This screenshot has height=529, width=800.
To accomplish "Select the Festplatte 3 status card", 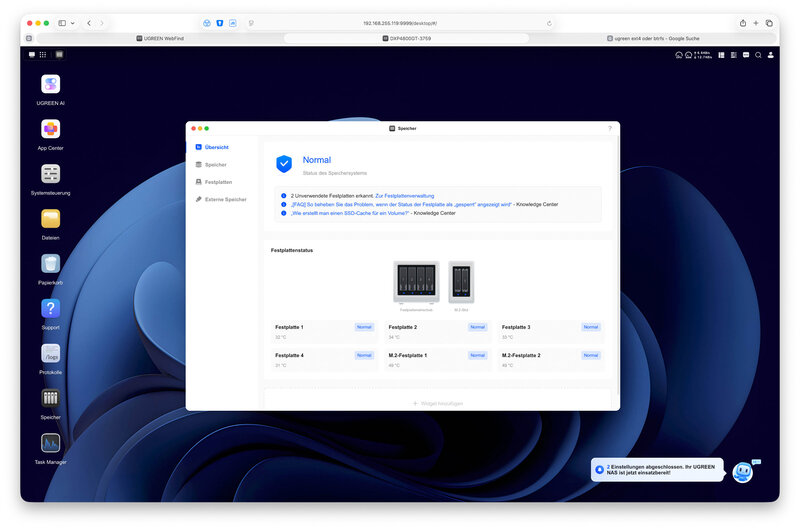I will [551, 332].
